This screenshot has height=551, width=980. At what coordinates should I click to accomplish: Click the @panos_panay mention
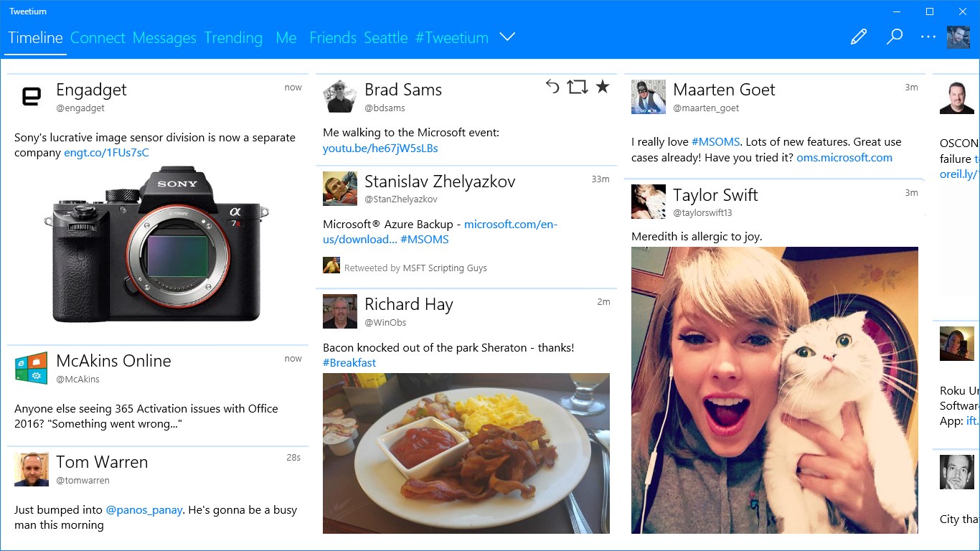144,510
